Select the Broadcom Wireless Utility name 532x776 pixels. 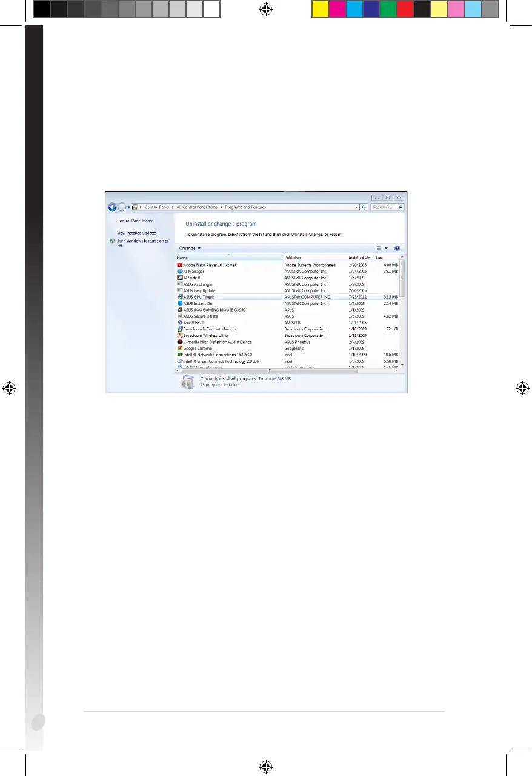point(206,336)
